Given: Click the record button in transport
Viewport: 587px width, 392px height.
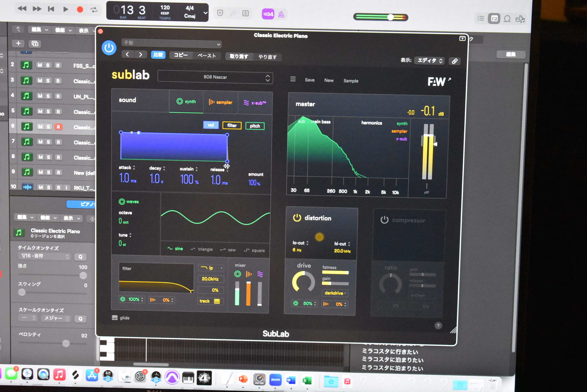Looking at the screenshot, I should pyautogui.click(x=80, y=9).
